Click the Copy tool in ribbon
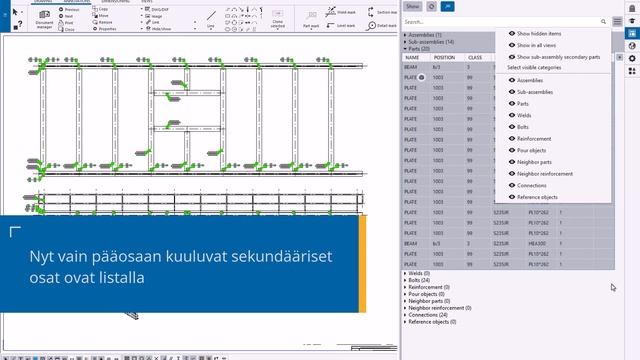The height and width of the screenshot is (360, 640). (x=100, y=9)
